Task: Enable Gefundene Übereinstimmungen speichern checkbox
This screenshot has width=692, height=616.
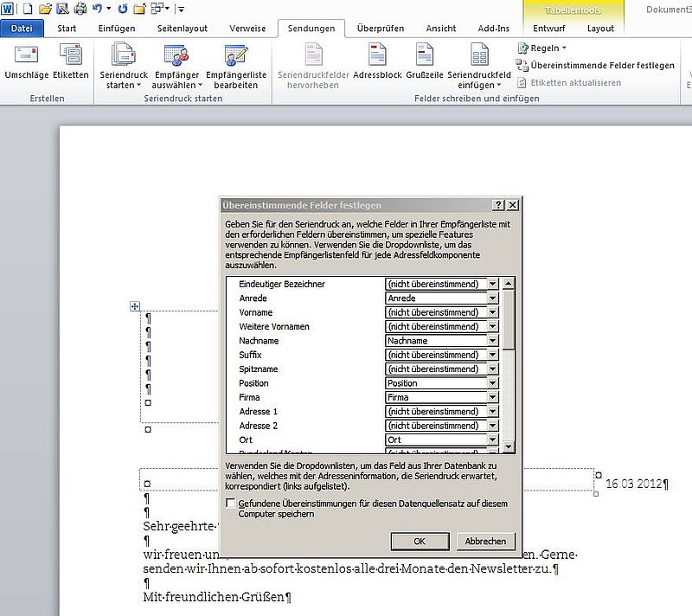Action: tap(230, 503)
